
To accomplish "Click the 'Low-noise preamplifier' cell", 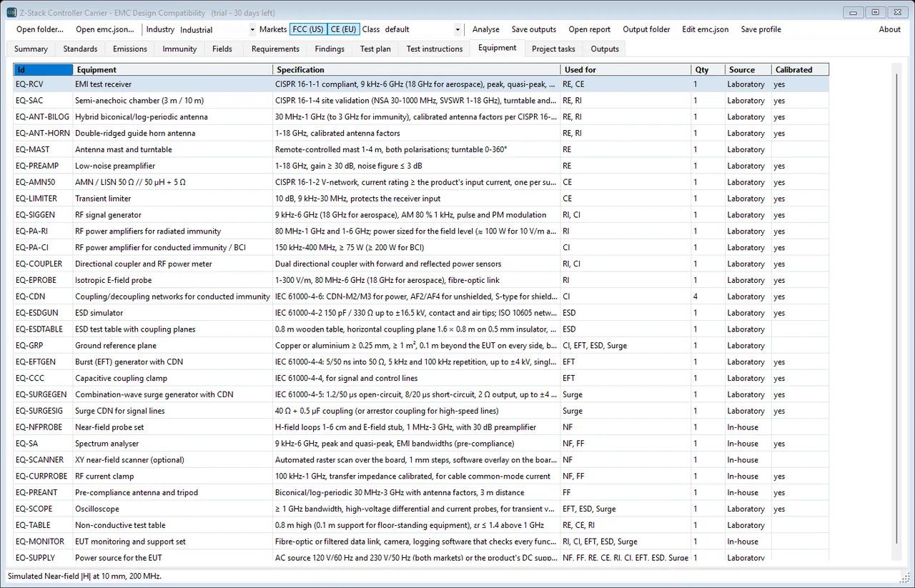I will pos(173,166).
